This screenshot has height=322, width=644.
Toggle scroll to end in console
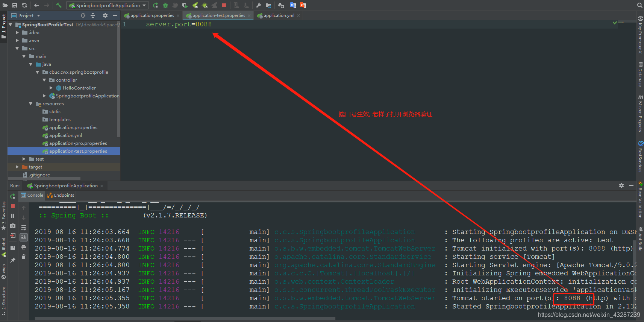[24, 237]
